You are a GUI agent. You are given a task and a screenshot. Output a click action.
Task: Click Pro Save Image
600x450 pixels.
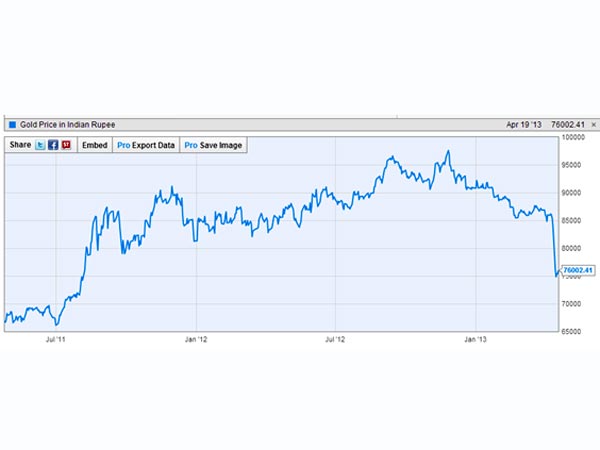212,145
